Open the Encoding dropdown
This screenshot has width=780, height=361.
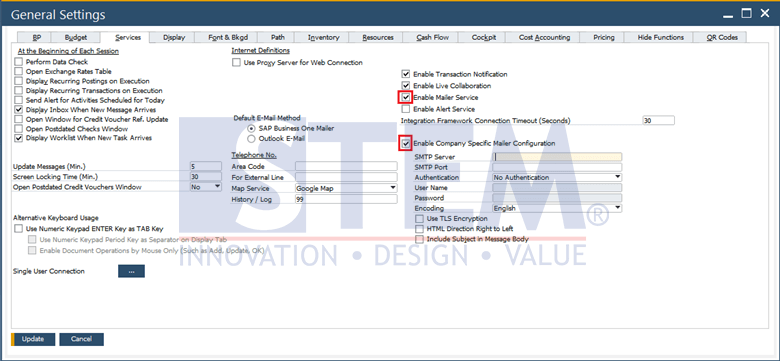point(557,208)
